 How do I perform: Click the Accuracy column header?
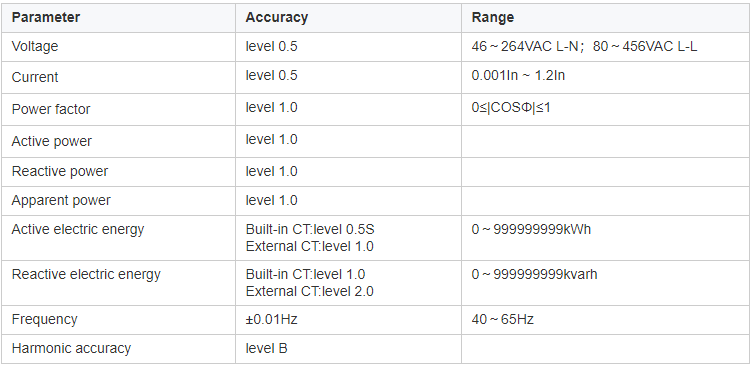tap(277, 18)
